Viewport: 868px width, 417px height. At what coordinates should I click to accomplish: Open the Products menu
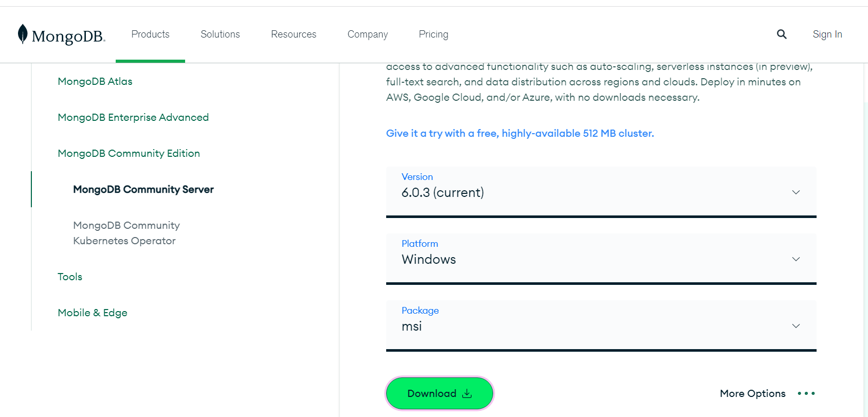[150, 34]
